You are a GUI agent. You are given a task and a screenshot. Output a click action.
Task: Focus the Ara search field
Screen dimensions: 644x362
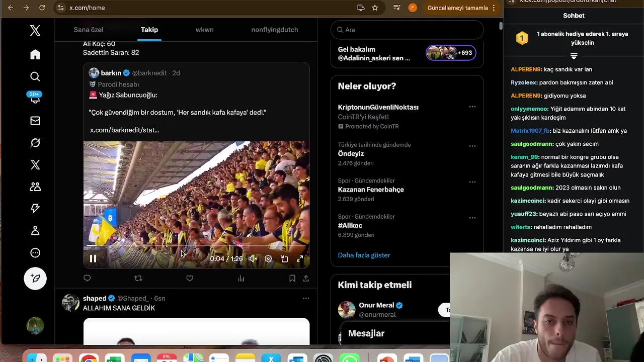(407, 30)
